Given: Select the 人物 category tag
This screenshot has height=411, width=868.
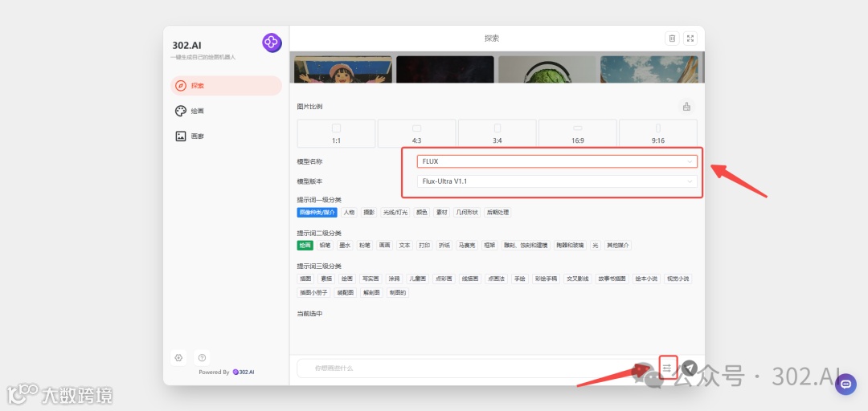Looking at the screenshot, I should click(x=349, y=213).
